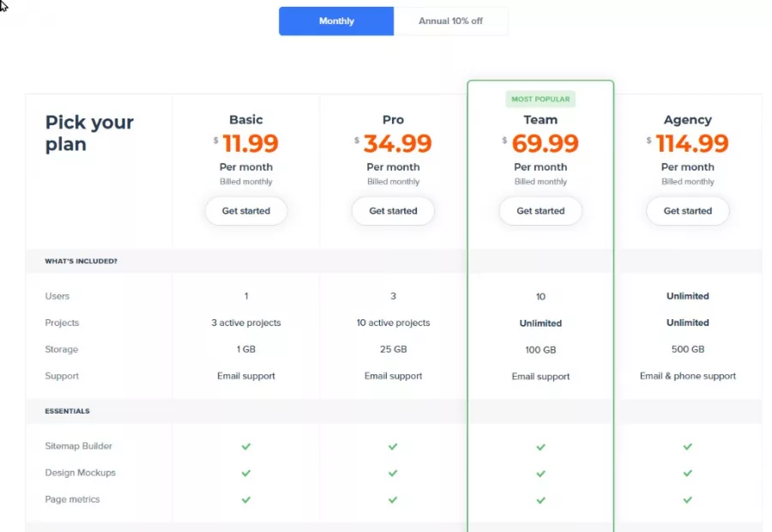Screen dimensions: 772x532
Task: Click Page metrics checkmark for Team plan
Action: point(540,500)
